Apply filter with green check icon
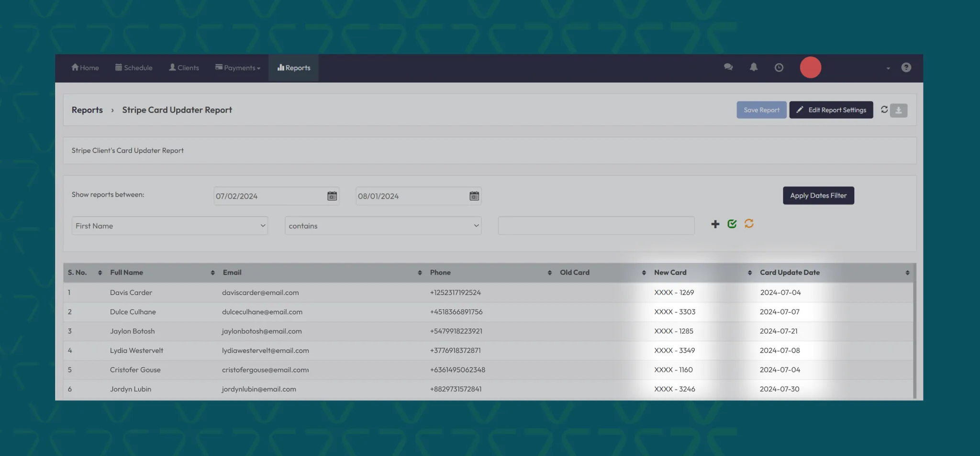The height and width of the screenshot is (456, 980). pyautogui.click(x=732, y=224)
